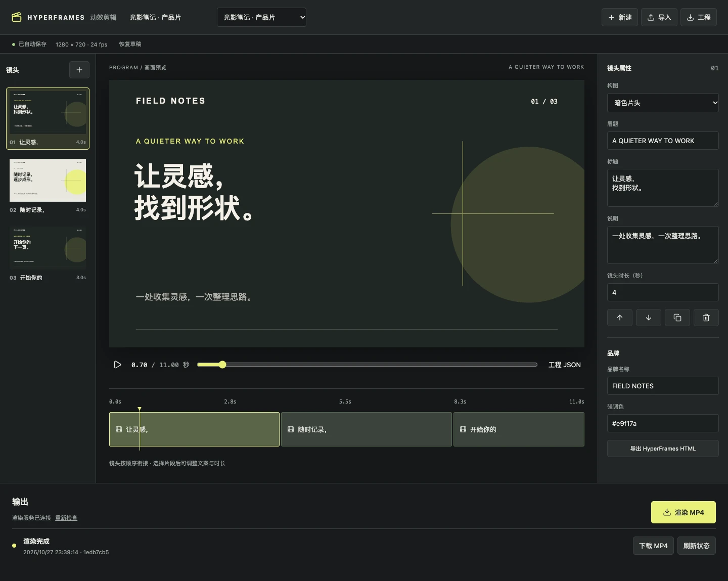Click the 新建 button
This screenshot has height=581, width=728.
click(620, 17)
